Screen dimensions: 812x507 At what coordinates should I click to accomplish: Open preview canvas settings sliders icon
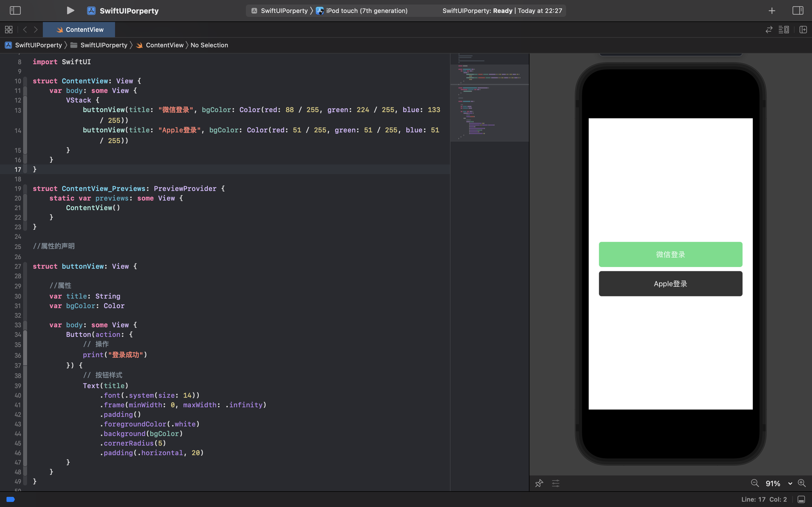(556, 483)
